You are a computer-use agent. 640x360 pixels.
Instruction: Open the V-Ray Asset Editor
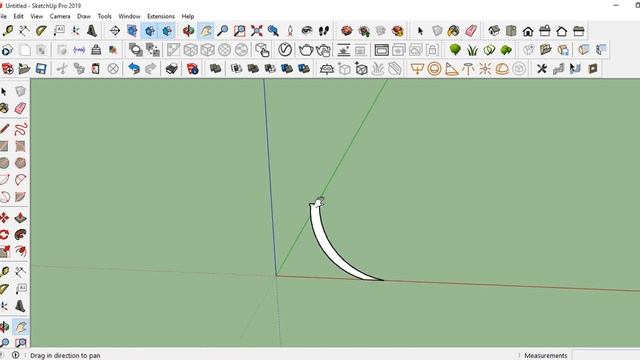pos(285,50)
